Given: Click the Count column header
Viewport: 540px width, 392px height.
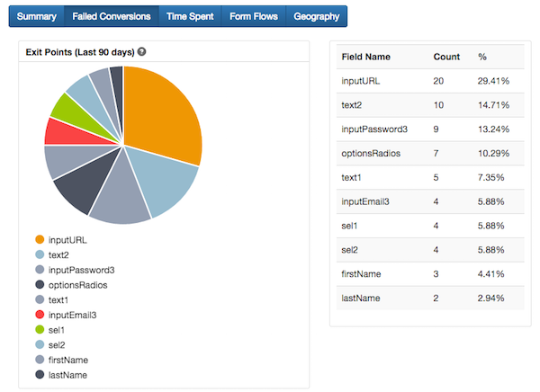Looking at the screenshot, I should point(446,57).
